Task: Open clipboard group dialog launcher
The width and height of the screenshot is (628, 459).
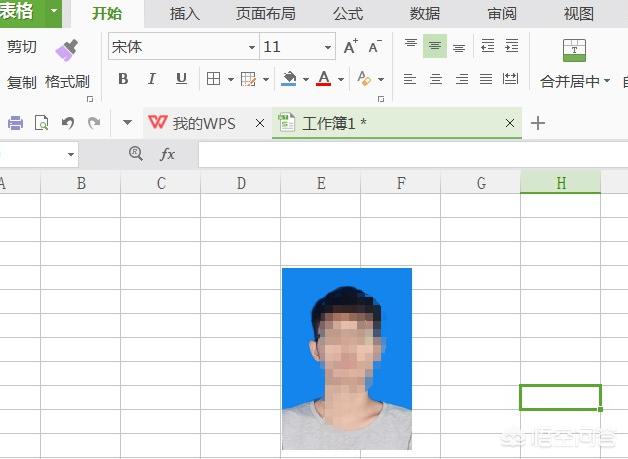Action: tap(90, 99)
